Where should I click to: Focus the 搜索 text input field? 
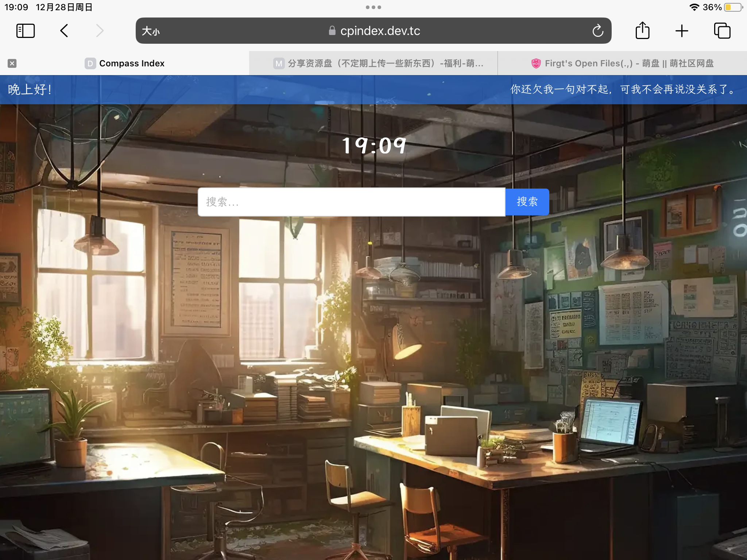coord(351,202)
